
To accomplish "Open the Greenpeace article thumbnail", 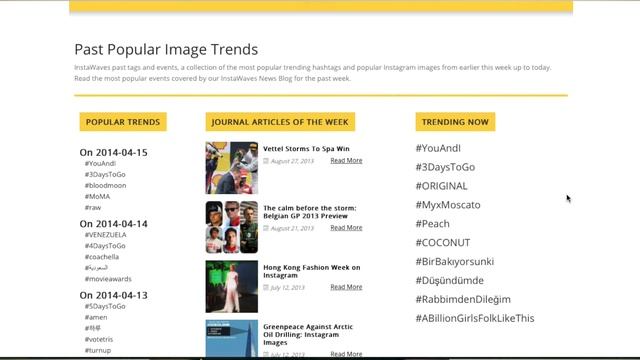I will [232, 339].
